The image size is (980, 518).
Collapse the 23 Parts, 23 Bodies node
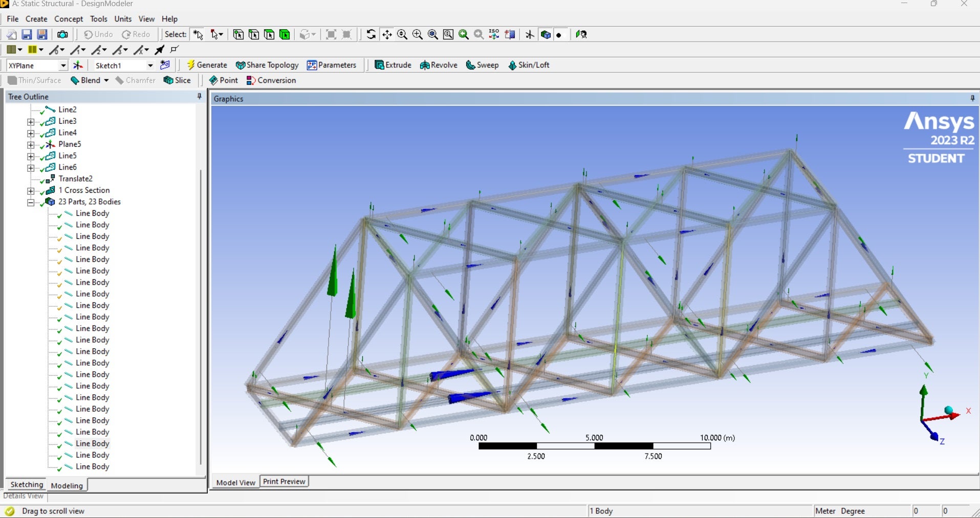tap(31, 202)
